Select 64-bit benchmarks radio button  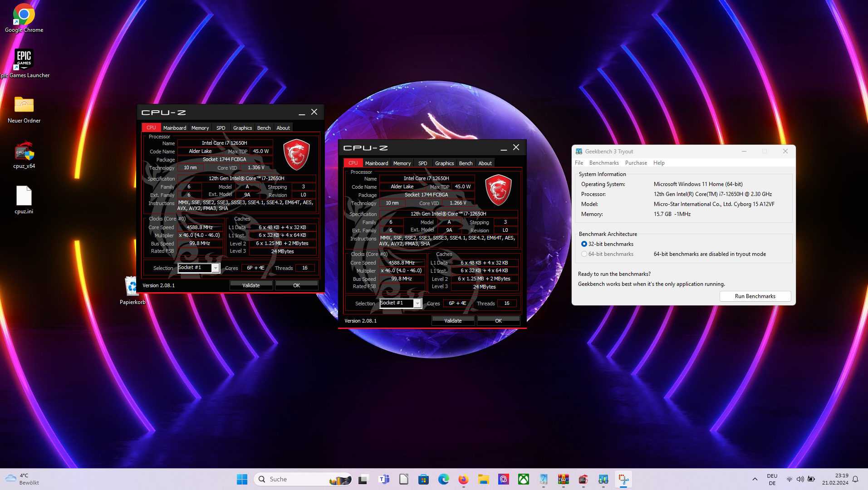584,254
